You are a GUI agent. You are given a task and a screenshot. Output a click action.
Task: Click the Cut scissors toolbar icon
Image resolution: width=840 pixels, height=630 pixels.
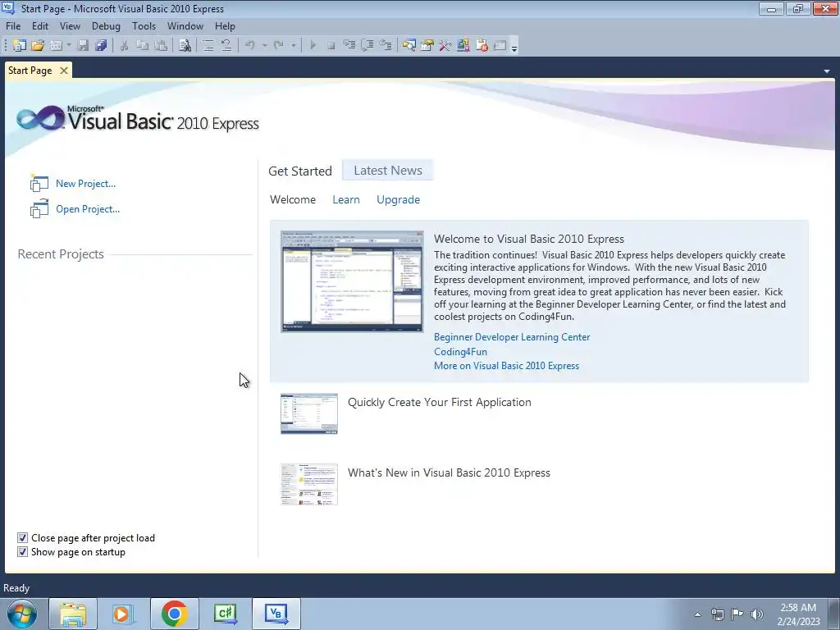125,46
